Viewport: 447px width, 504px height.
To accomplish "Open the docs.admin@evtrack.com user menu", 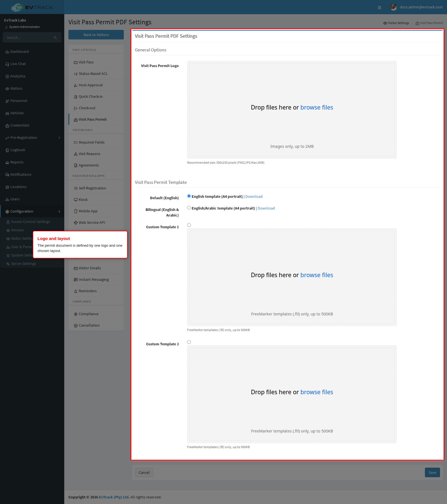I will [417, 7].
